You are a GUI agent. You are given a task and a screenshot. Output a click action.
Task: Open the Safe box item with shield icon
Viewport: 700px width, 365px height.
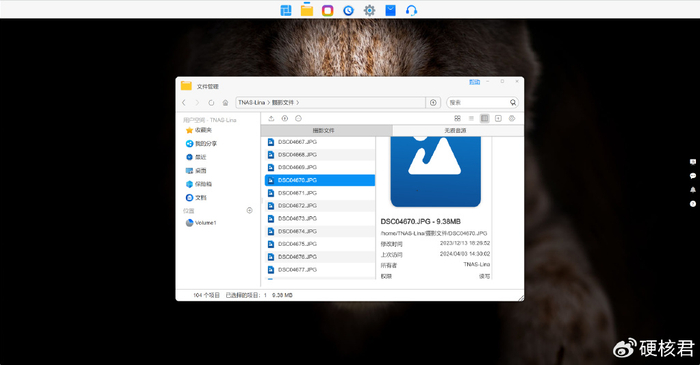[x=199, y=184]
